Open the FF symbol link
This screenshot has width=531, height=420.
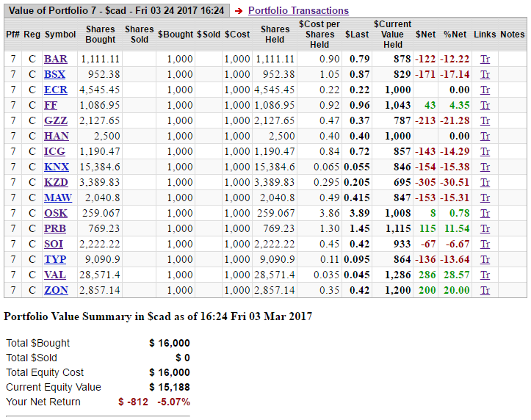[x=50, y=105]
